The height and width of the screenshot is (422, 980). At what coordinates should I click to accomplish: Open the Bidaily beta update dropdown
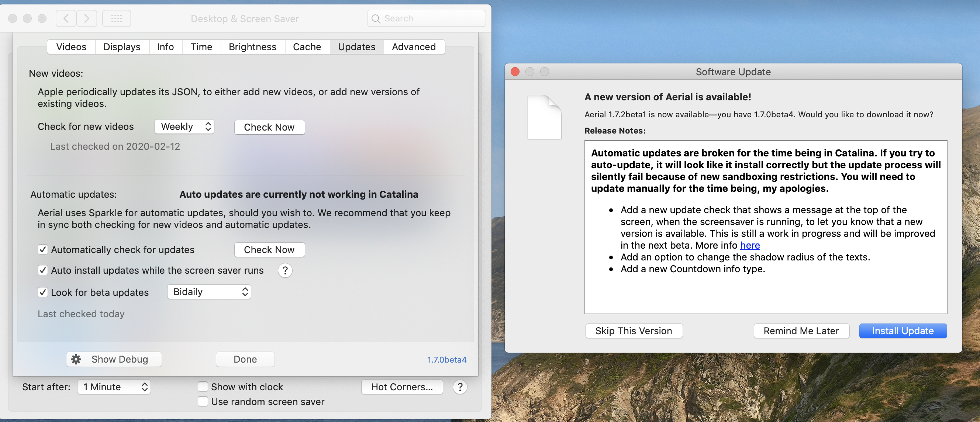209,291
